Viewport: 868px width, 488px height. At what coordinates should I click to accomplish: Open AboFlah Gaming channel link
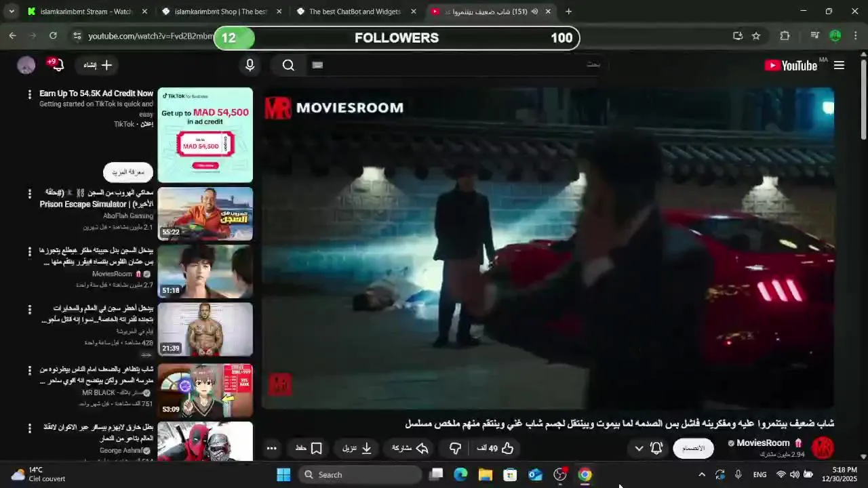coord(128,216)
